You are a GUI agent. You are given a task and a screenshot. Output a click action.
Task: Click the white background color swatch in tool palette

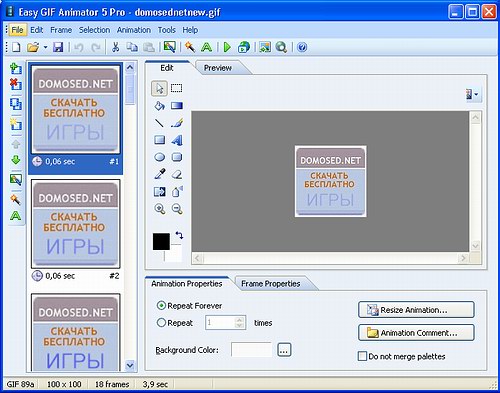coord(175,254)
